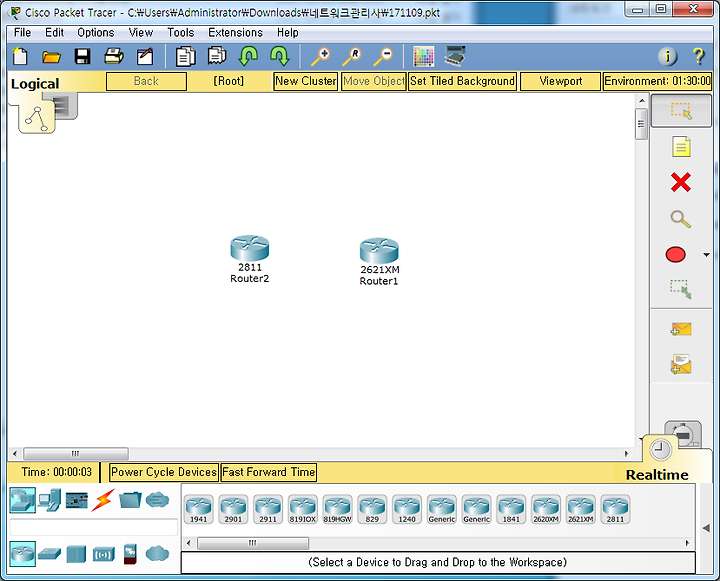Image resolution: width=720 pixels, height=581 pixels.
Task: Select the Resize Shape tool
Action: tap(681, 289)
